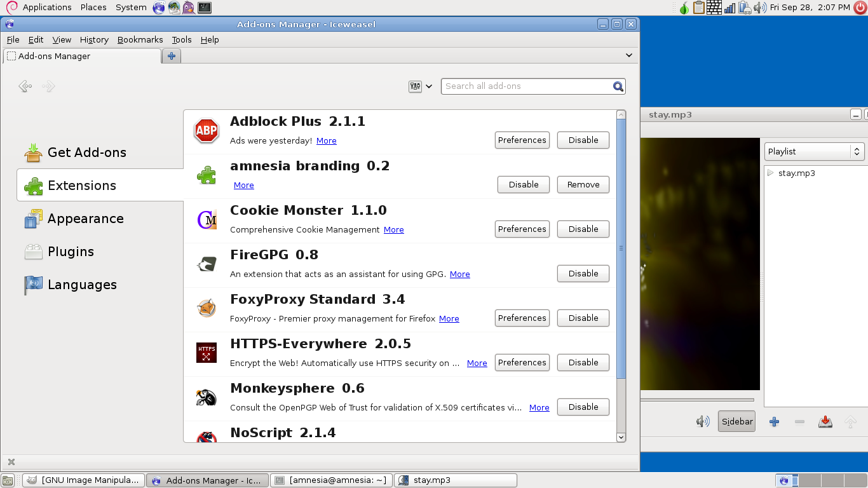
Task: Click the HTTPS-Everywhere extension icon
Action: [207, 353]
